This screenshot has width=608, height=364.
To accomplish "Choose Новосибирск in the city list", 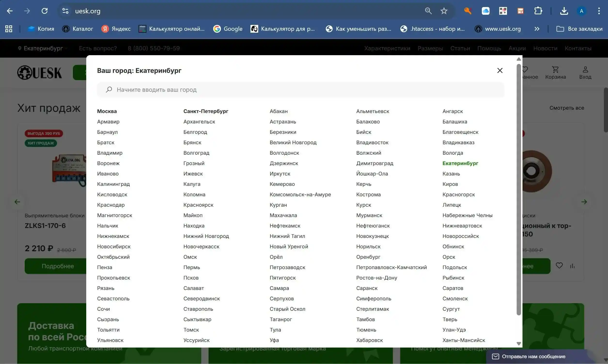I will pyautogui.click(x=114, y=247).
